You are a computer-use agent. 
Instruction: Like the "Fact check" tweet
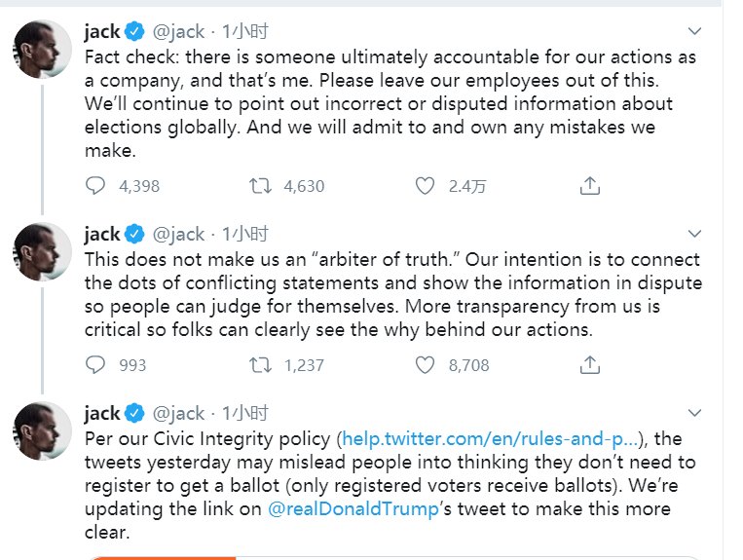425,186
